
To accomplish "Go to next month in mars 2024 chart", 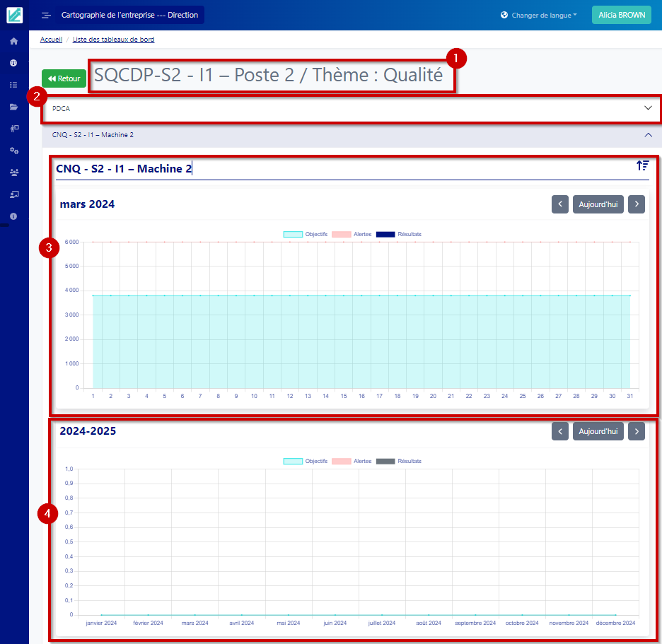I will point(636,204).
